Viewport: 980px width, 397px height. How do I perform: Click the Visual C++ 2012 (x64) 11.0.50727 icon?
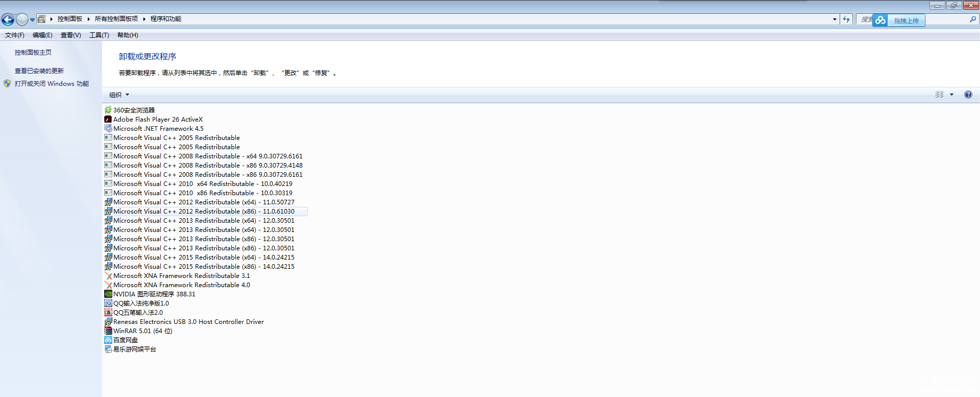pos(108,202)
